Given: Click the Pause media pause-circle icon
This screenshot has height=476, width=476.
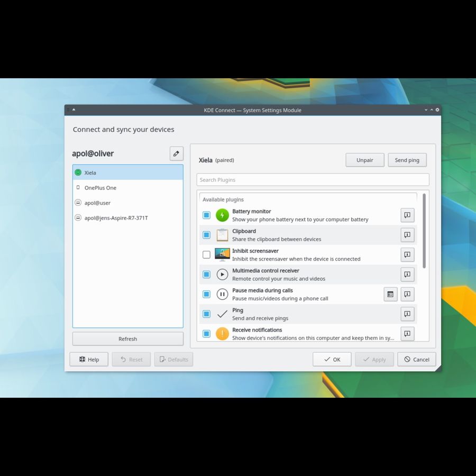Looking at the screenshot, I should click(222, 294).
